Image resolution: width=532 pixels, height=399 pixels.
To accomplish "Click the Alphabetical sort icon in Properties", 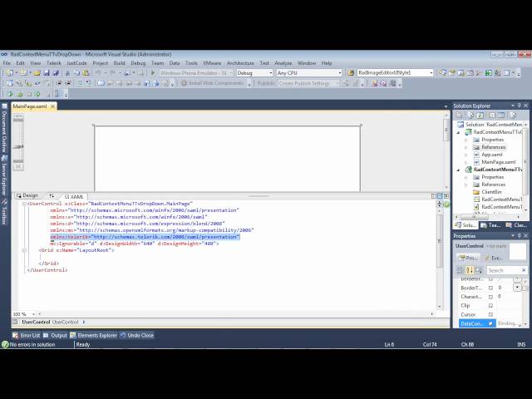I will [470, 270].
